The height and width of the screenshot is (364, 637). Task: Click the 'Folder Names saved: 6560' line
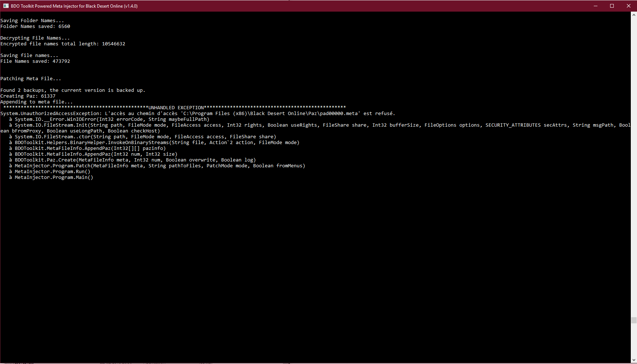pyautogui.click(x=35, y=26)
